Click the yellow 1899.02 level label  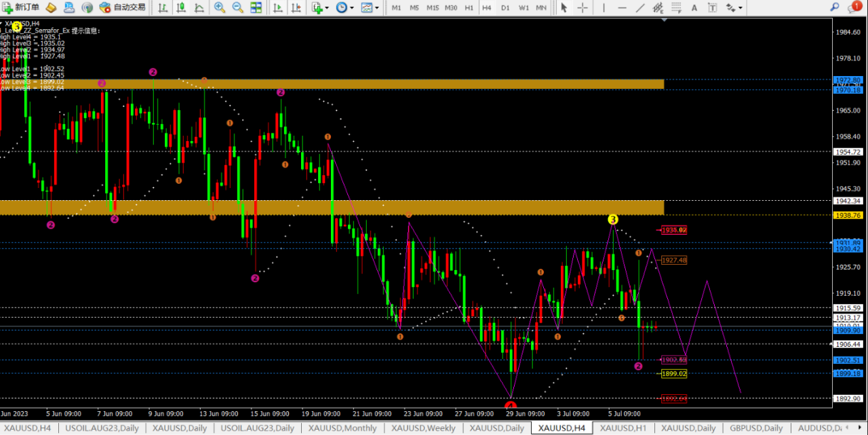[x=674, y=373]
